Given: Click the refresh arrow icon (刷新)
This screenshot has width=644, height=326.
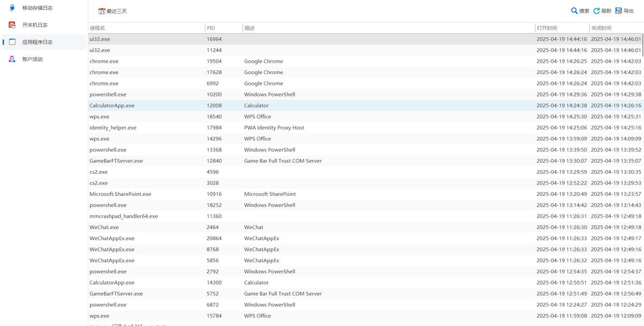Looking at the screenshot, I should click(596, 11).
